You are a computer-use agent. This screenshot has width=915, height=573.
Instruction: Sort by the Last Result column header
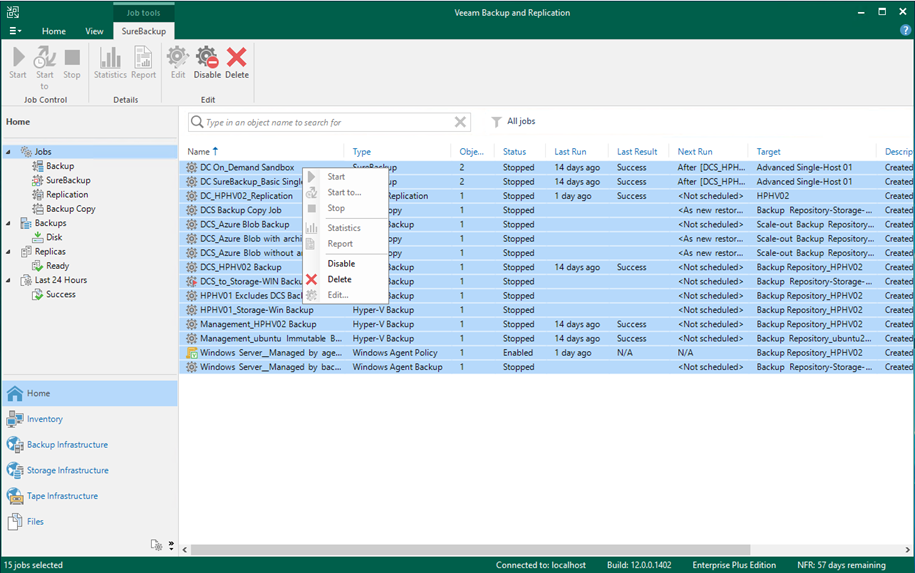click(639, 152)
